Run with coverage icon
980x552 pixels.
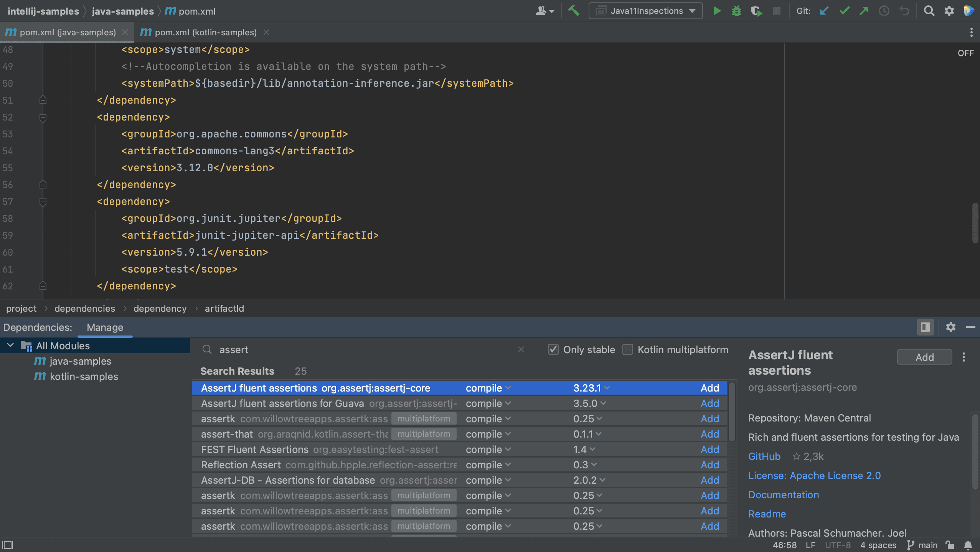click(756, 11)
